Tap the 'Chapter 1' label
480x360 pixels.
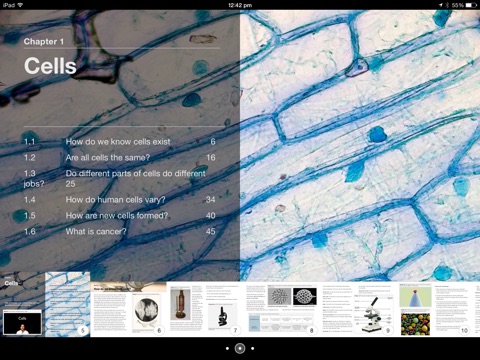pos(44,41)
